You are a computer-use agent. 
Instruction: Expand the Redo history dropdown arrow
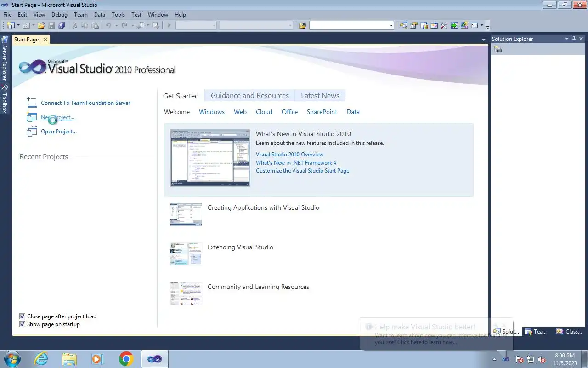[x=132, y=25]
